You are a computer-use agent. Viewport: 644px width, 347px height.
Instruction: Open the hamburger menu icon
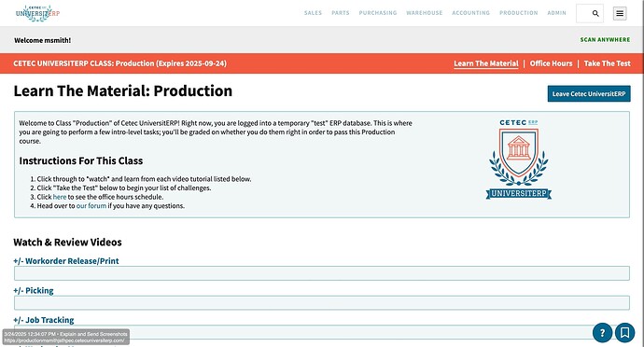[620, 13]
